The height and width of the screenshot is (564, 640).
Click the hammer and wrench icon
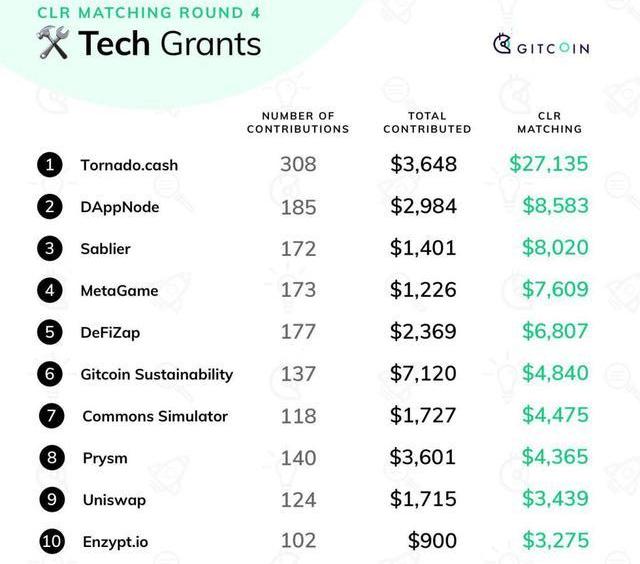pos(52,43)
